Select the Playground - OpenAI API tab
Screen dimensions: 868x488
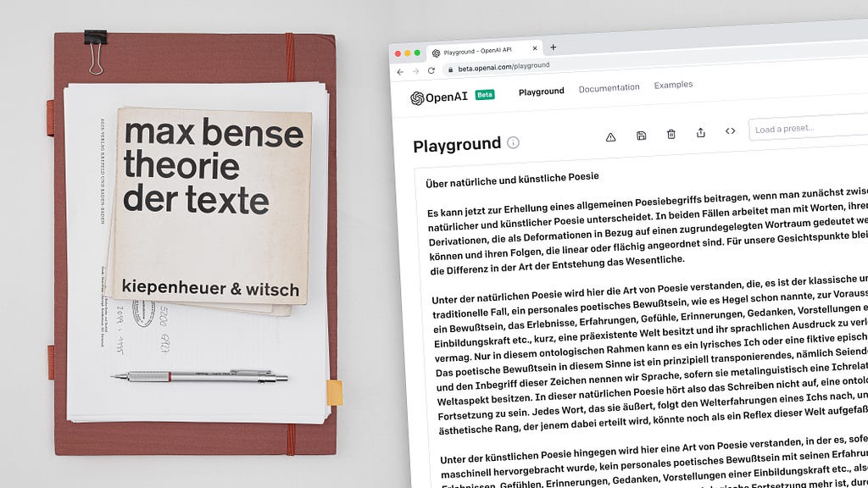pos(485,51)
